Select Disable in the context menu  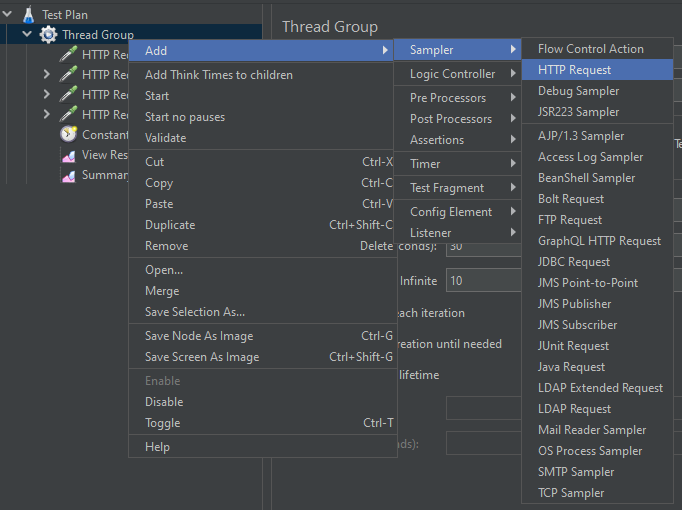click(x=263, y=402)
